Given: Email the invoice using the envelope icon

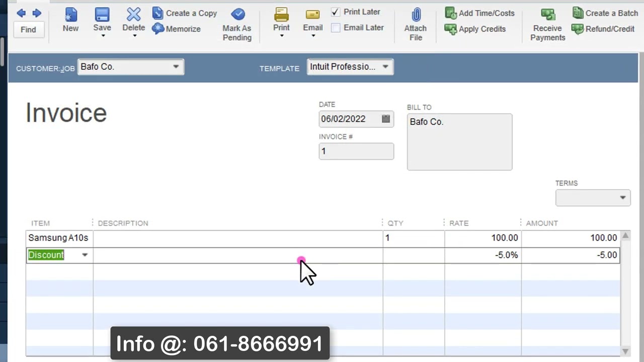Looking at the screenshot, I should [x=312, y=15].
